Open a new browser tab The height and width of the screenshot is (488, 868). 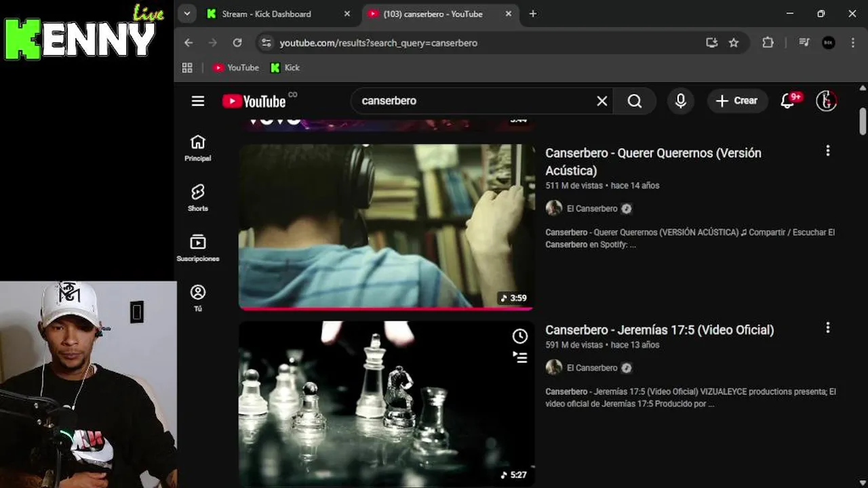(533, 14)
